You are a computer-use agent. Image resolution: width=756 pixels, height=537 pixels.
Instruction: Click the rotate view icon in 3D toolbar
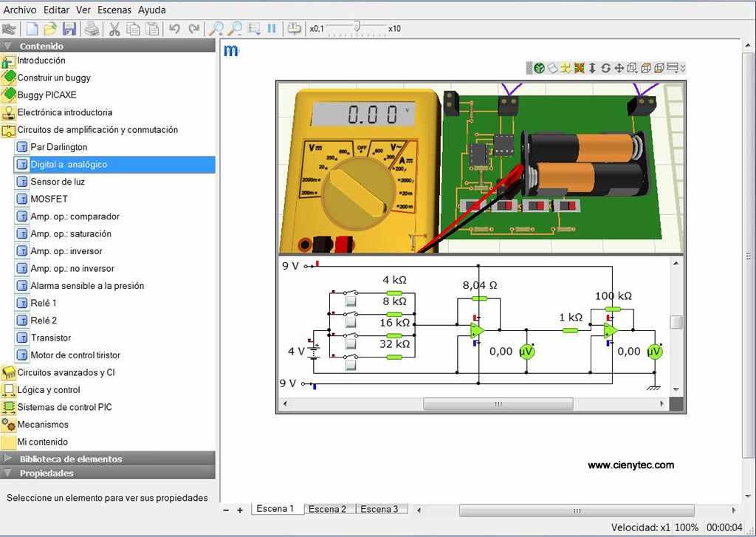[x=605, y=68]
